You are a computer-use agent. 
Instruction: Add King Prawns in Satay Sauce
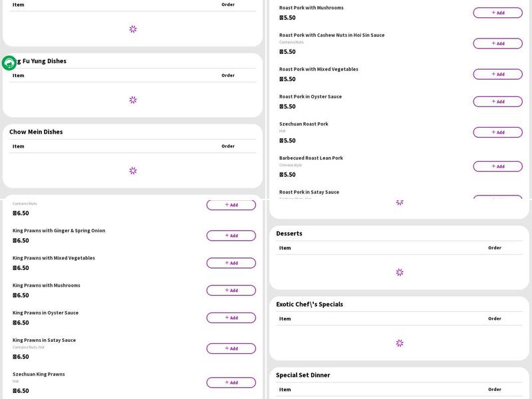pyautogui.click(x=231, y=348)
